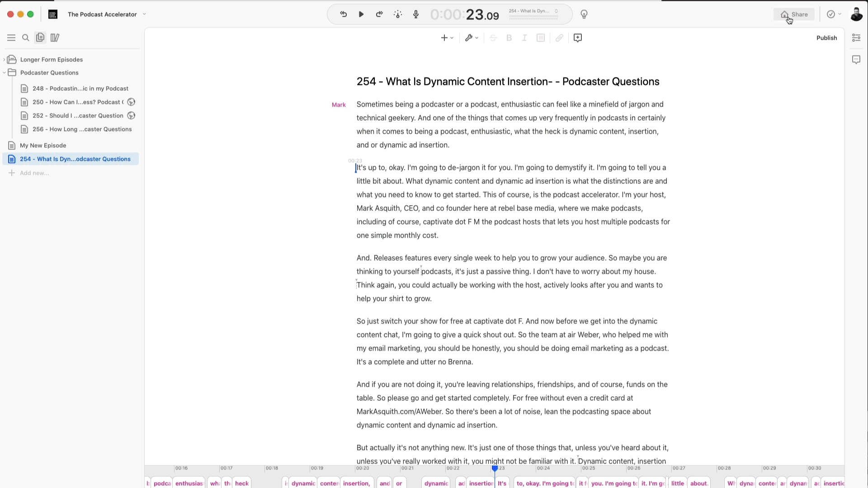The height and width of the screenshot is (488, 868).
Task: Select the bold formatting icon
Action: (x=510, y=38)
